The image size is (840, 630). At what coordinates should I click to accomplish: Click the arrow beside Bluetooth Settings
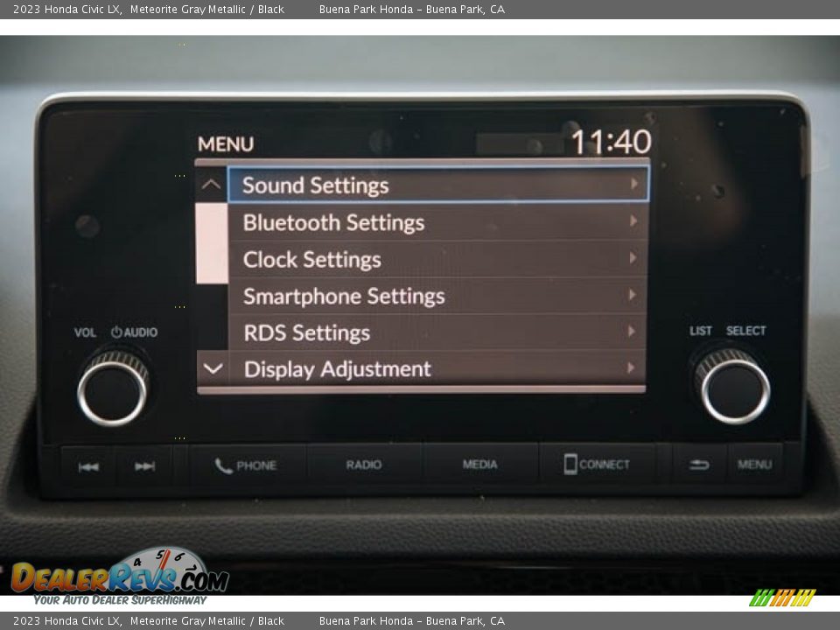point(633,220)
